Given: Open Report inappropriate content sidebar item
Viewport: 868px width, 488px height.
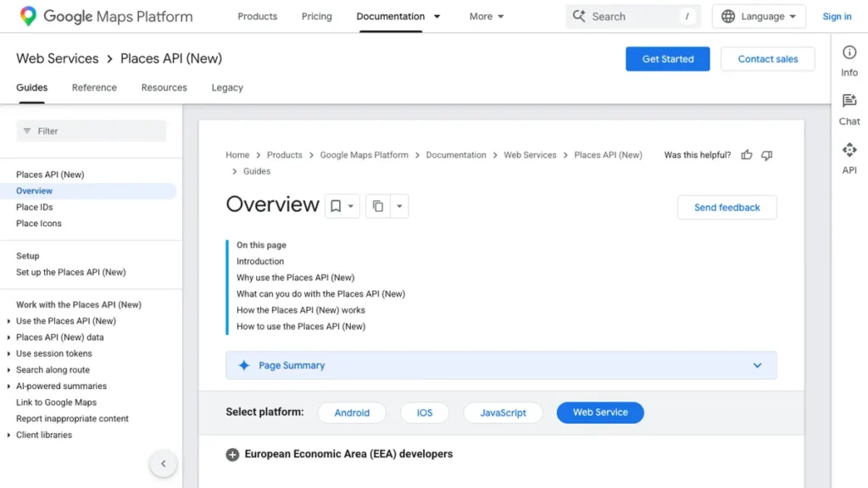Looking at the screenshot, I should click(x=72, y=419).
